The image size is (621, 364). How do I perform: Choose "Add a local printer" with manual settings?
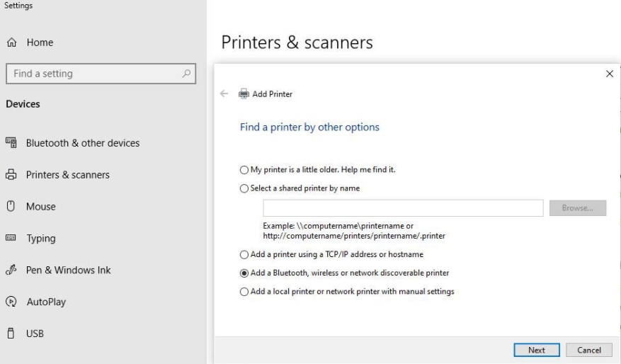click(245, 291)
